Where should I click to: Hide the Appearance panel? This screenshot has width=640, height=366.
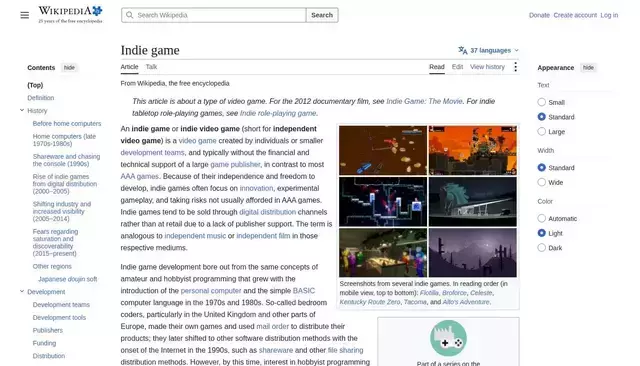point(588,68)
